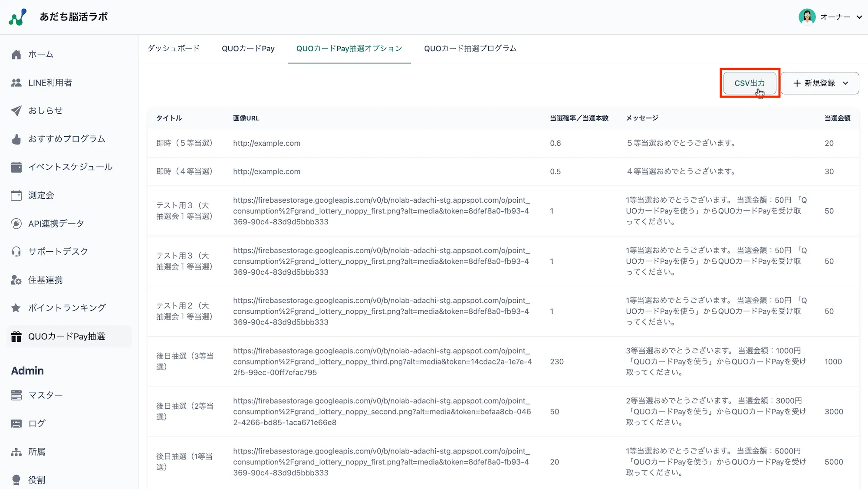
Task: Click the first http://example.com image URL
Action: pos(266,143)
